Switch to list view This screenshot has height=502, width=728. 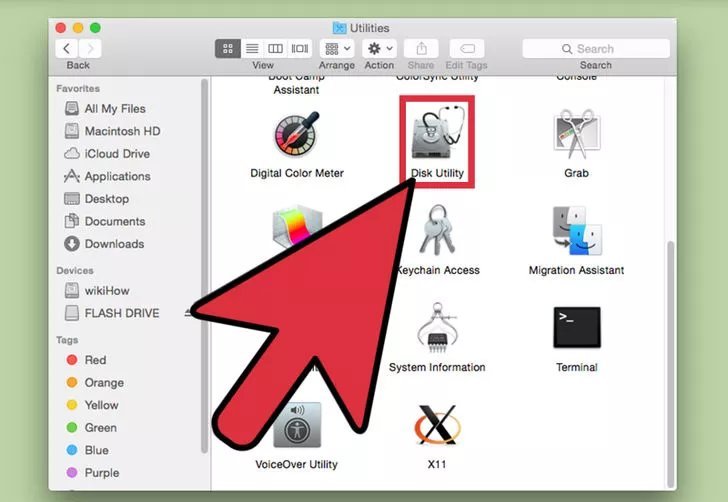coord(252,48)
